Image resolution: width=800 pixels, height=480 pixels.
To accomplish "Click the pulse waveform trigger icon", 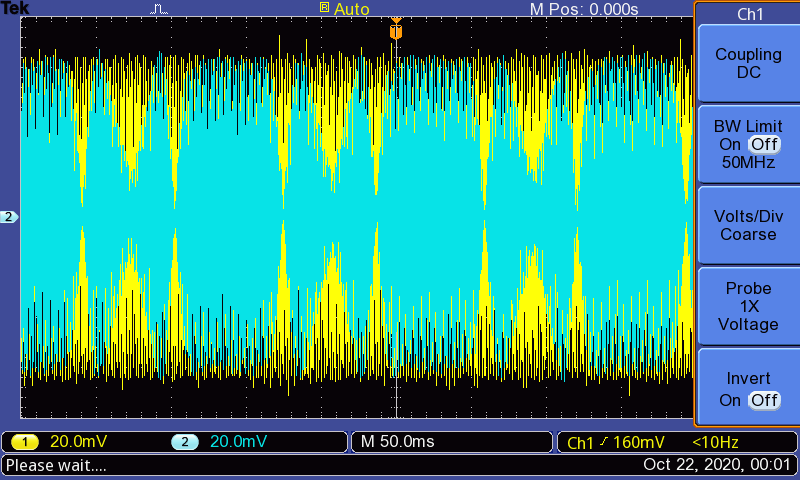I will click(159, 9).
